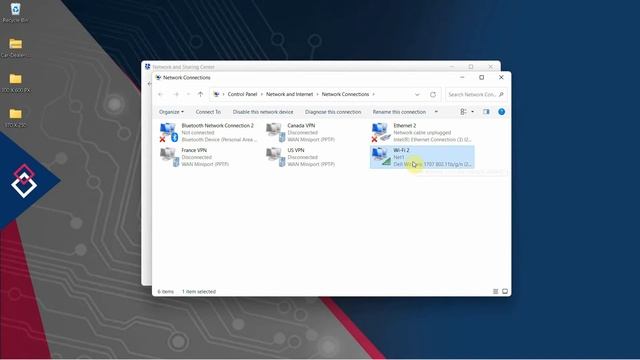The image size is (640, 360).
Task: Select the 970 X 250 desktop folder
Action: (x=16, y=118)
